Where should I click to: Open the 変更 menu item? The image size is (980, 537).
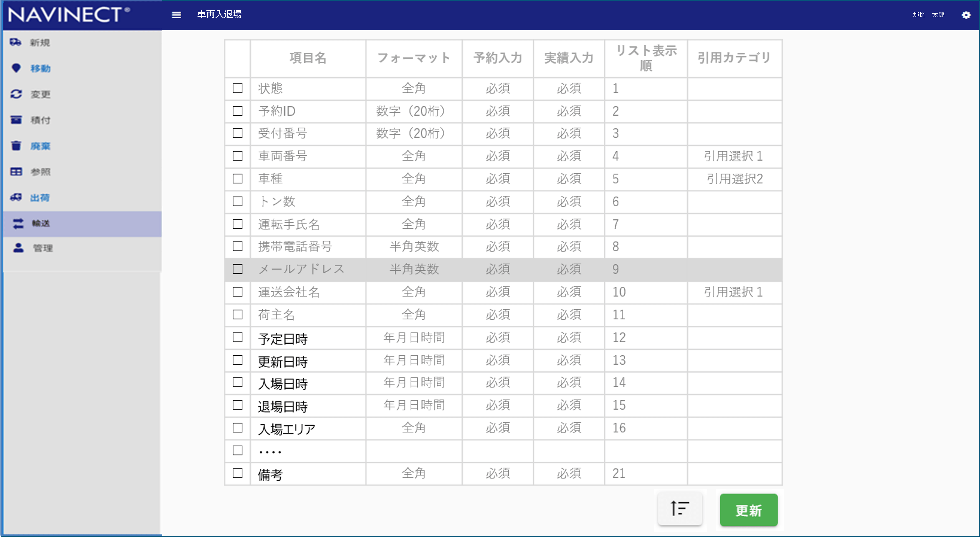click(40, 94)
